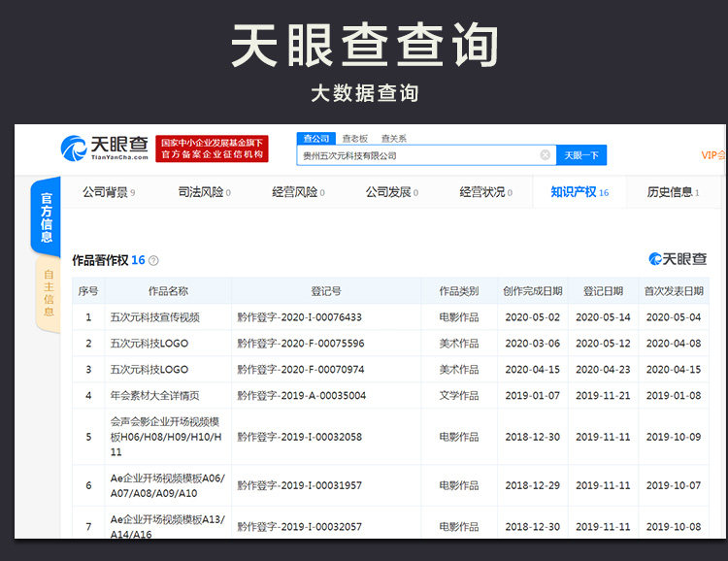The height and width of the screenshot is (561, 728).
Task: Click the 作品类别 column header
Action: (459, 291)
